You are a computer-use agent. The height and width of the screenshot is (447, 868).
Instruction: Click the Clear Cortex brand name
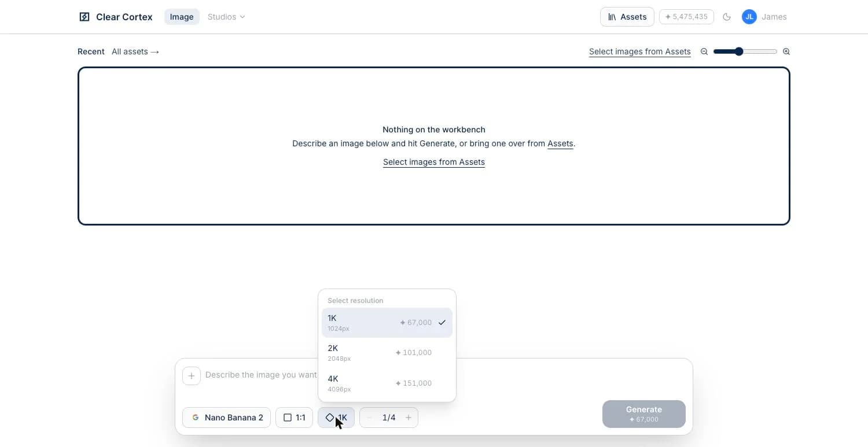point(124,17)
